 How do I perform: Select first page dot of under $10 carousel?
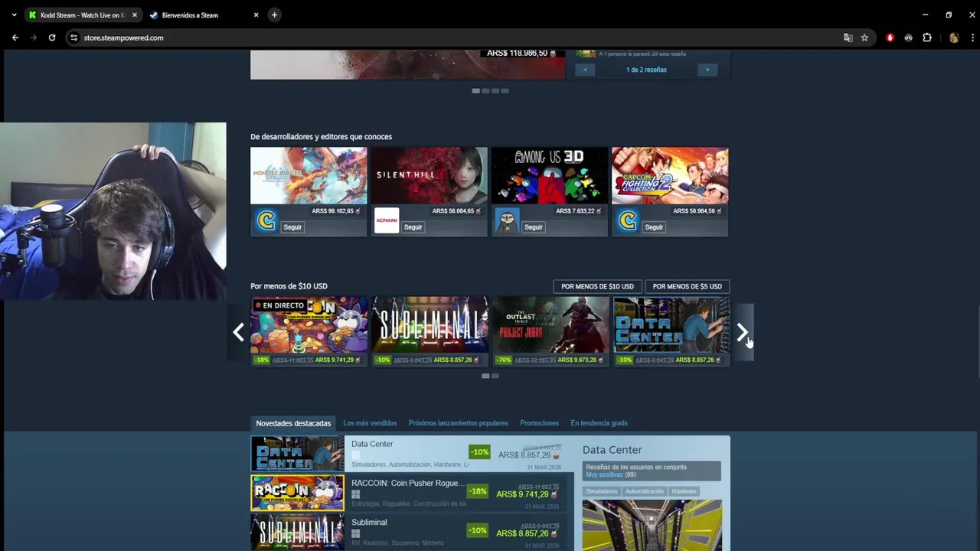pos(485,376)
